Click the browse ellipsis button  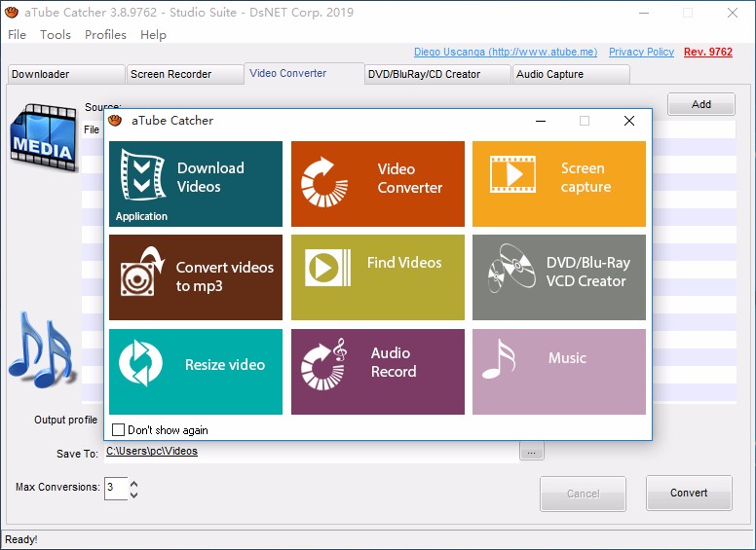[x=531, y=452]
